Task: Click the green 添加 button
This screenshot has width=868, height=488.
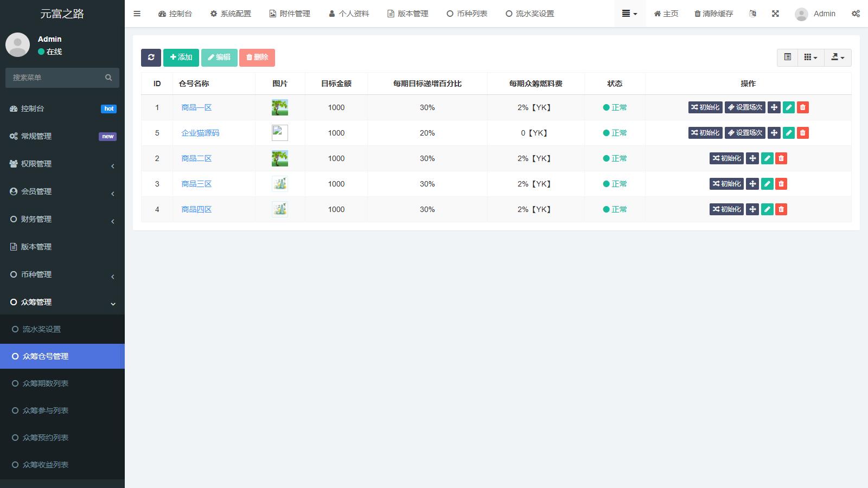Action: [181, 57]
